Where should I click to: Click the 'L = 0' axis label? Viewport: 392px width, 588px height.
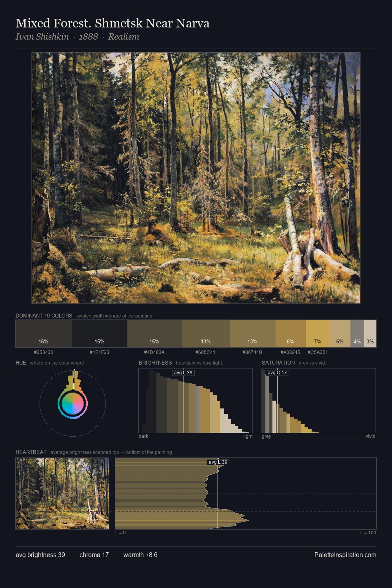120,533
